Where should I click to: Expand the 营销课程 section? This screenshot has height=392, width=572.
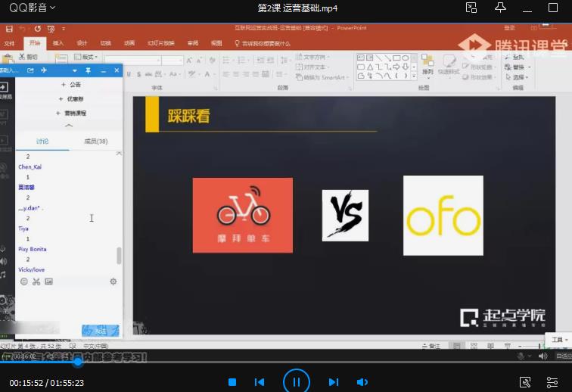coord(71,114)
